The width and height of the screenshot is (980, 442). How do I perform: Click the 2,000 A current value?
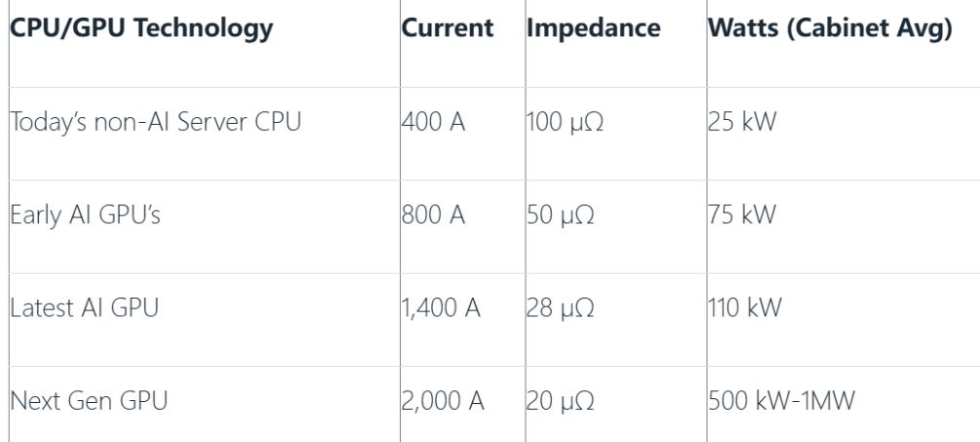(x=443, y=401)
